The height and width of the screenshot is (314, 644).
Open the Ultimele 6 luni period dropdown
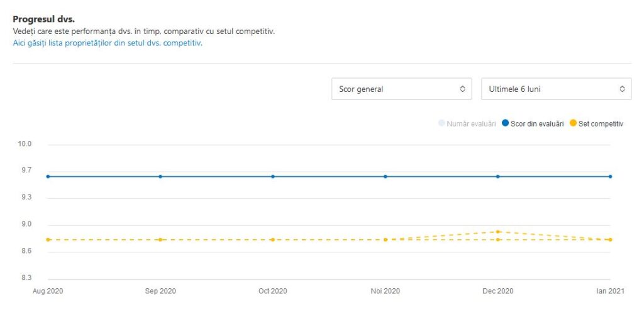click(x=556, y=89)
